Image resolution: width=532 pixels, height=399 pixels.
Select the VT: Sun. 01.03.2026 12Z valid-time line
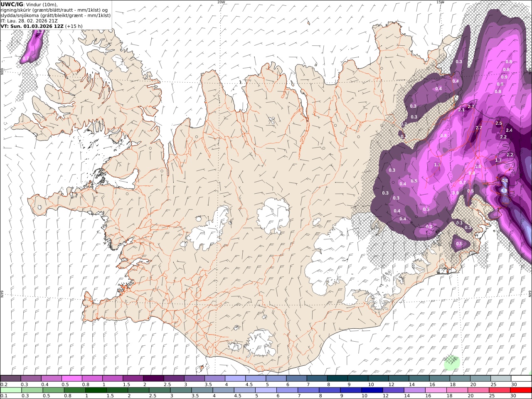[x=32, y=26]
